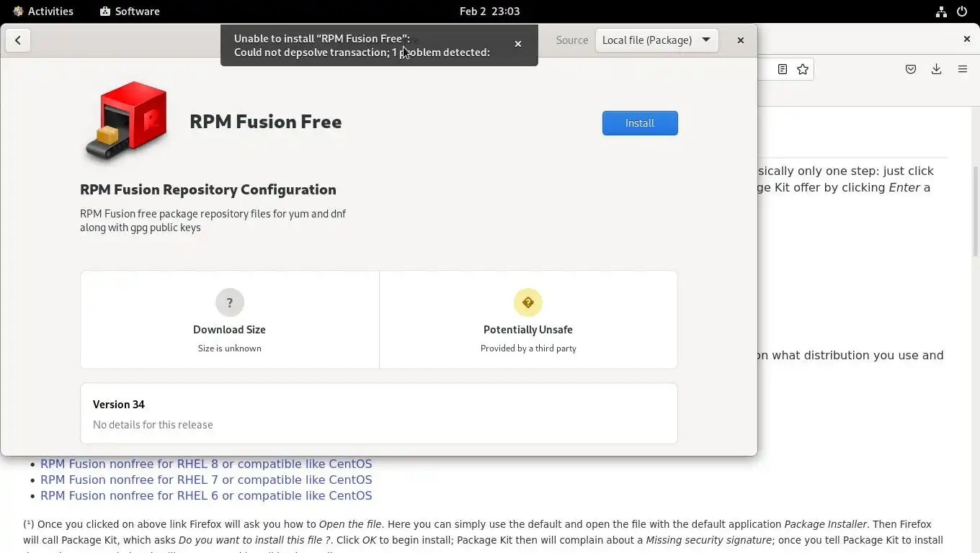Toggle Firefox reader view icon
Image resolution: width=980 pixels, height=553 pixels.
(782, 69)
